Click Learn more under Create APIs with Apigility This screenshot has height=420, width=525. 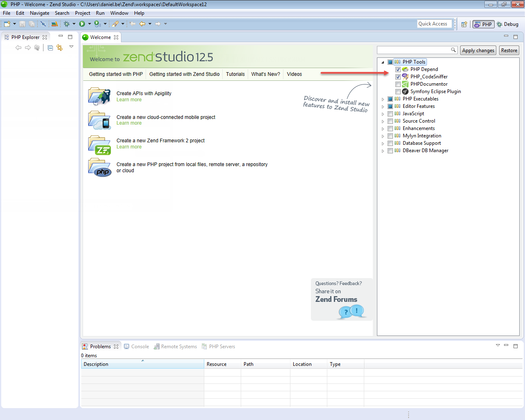pyautogui.click(x=129, y=100)
